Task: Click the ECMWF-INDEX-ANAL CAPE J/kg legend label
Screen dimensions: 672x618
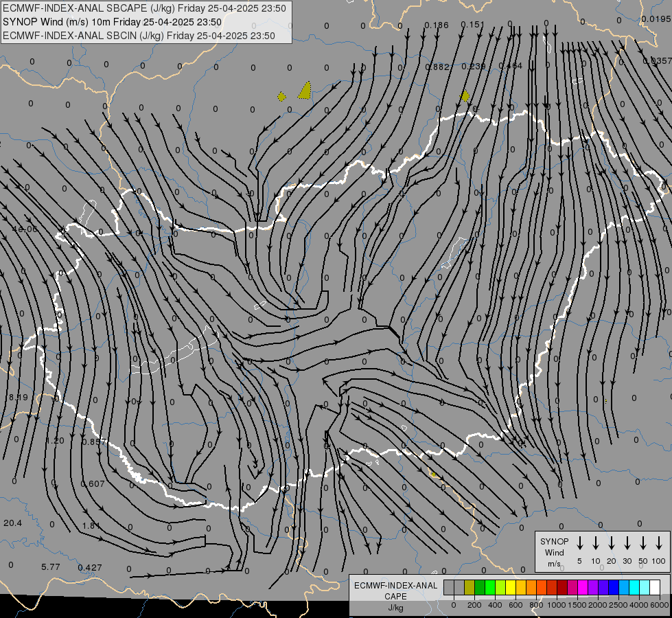Action: pyautogui.click(x=395, y=596)
